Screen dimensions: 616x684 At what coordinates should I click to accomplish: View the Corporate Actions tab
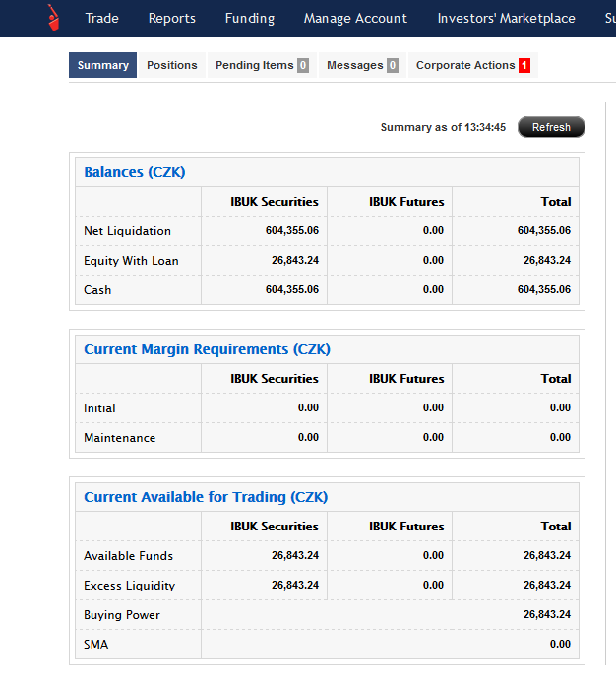[x=465, y=65]
